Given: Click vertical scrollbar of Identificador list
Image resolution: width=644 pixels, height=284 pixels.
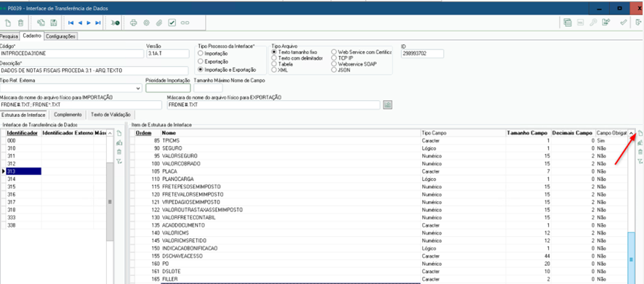Looking at the screenshot, I should tap(110, 201).
